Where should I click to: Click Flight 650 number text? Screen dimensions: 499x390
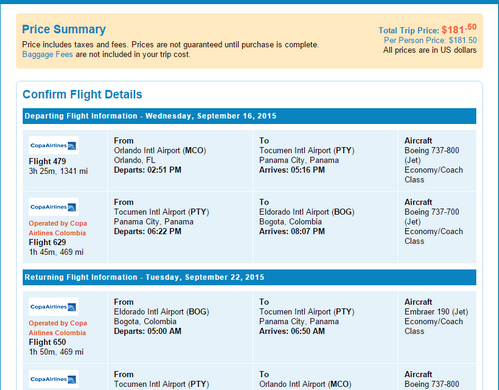[x=47, y=342]
